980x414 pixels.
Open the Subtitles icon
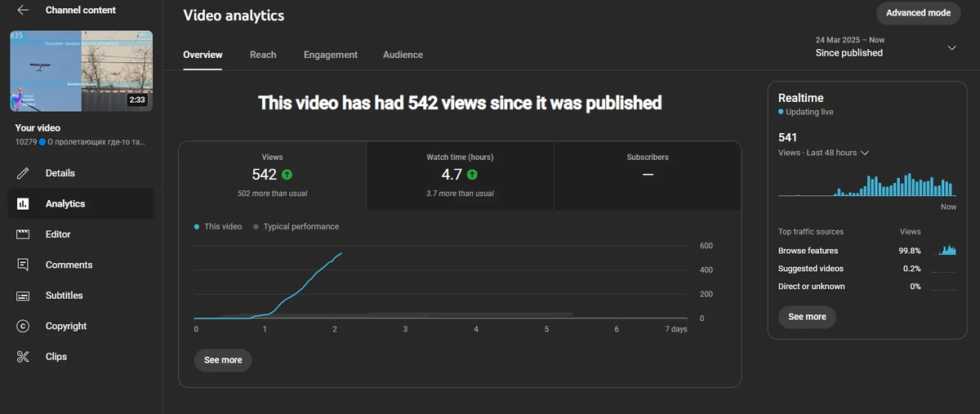pyautogui.click(x=23, y=296)
